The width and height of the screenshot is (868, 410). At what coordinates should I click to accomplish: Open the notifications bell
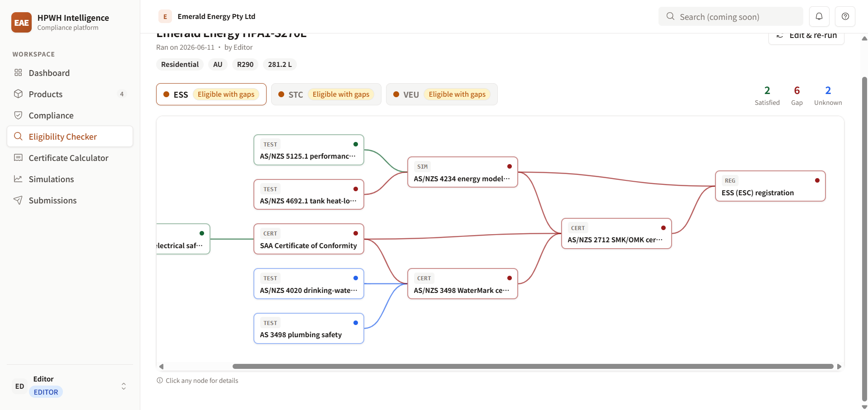pyautogui.click(x=819, y=16)
